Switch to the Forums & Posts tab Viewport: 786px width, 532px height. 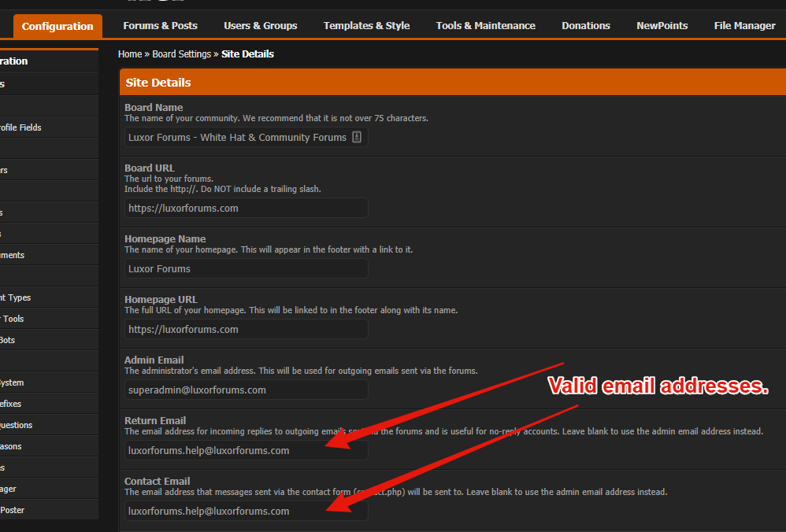pyautogui.click(x=161, y=25)
